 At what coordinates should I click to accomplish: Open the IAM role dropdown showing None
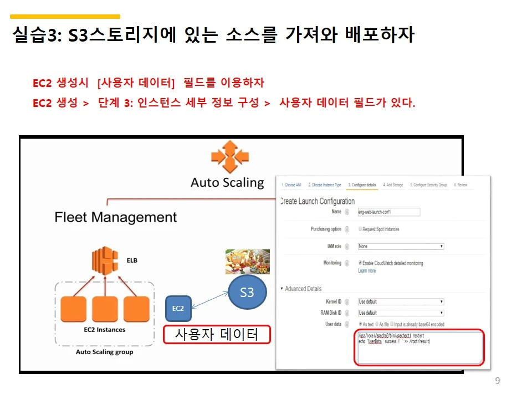pos(401,246)
